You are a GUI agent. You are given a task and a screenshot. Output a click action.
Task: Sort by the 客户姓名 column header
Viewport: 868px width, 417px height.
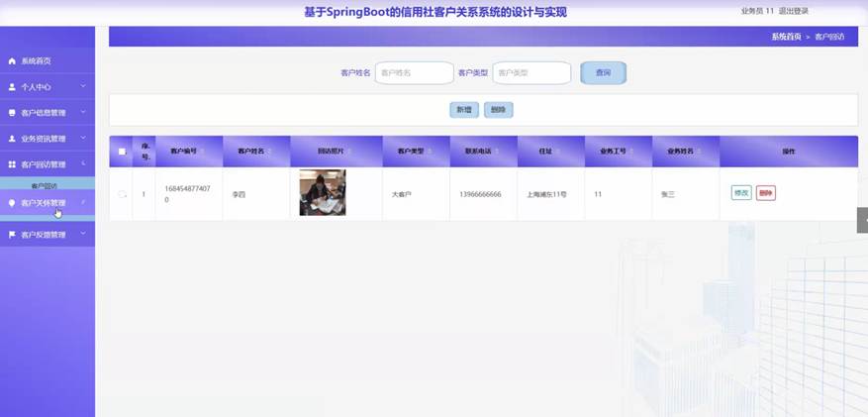(254, 152)
